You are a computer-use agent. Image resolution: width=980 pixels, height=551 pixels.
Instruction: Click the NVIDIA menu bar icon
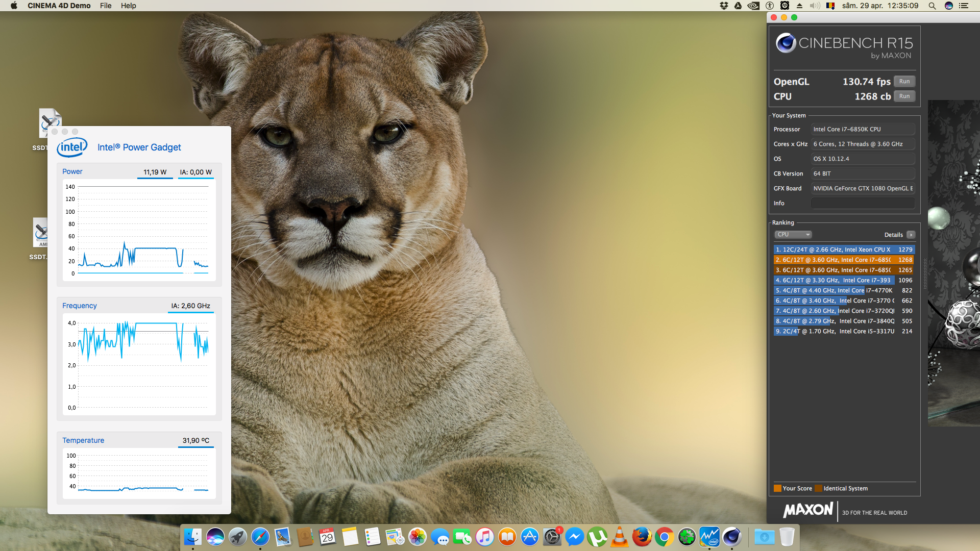click(x=753, y=6)
